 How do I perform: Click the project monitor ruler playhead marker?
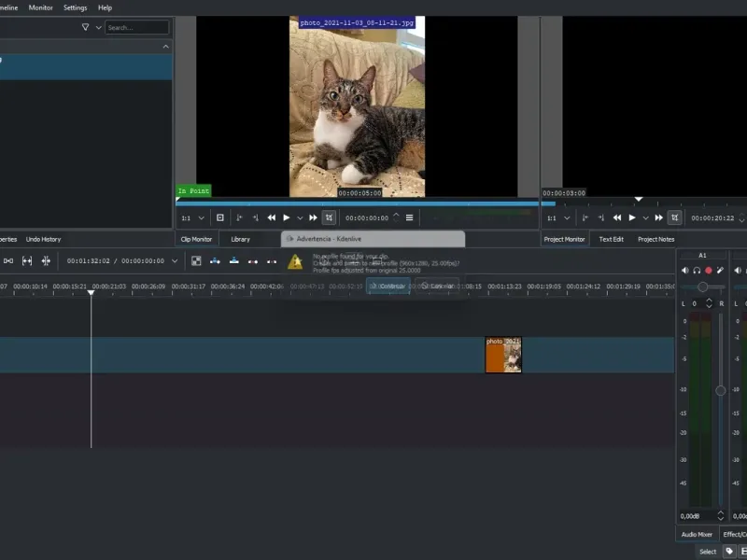[x=639, y=199]
